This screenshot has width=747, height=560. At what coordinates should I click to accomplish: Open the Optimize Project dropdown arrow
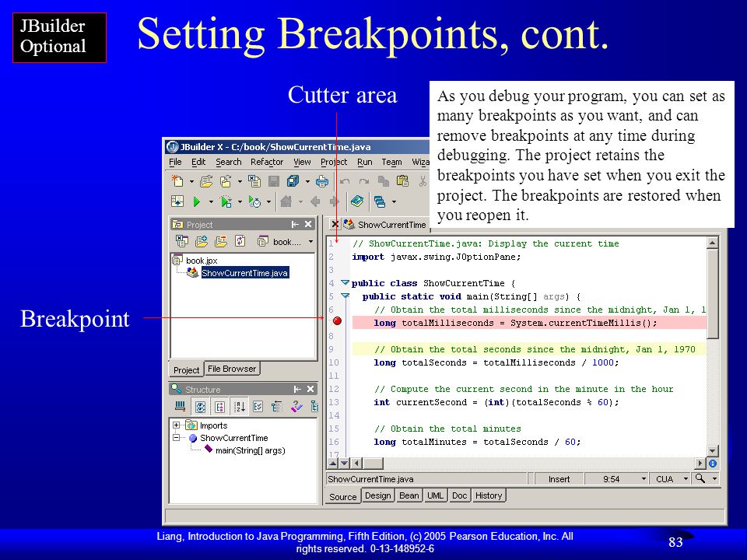[268, 202]
